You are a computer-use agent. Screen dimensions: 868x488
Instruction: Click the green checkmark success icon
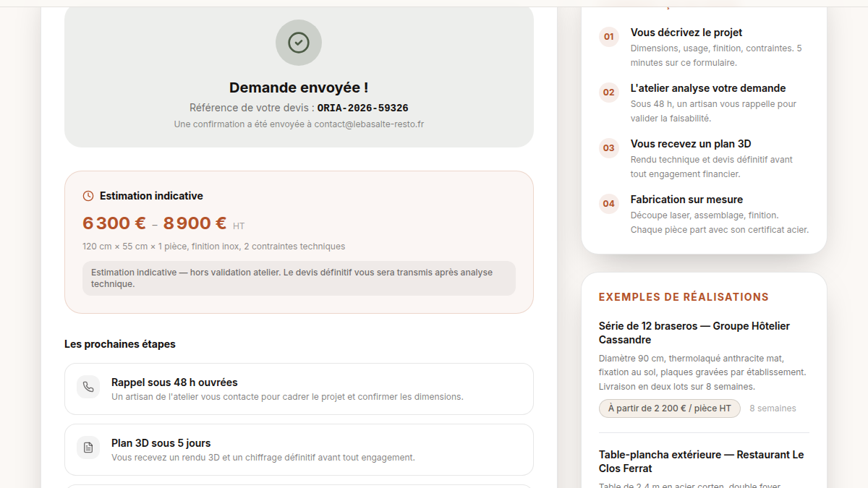(x=299, y=43)
